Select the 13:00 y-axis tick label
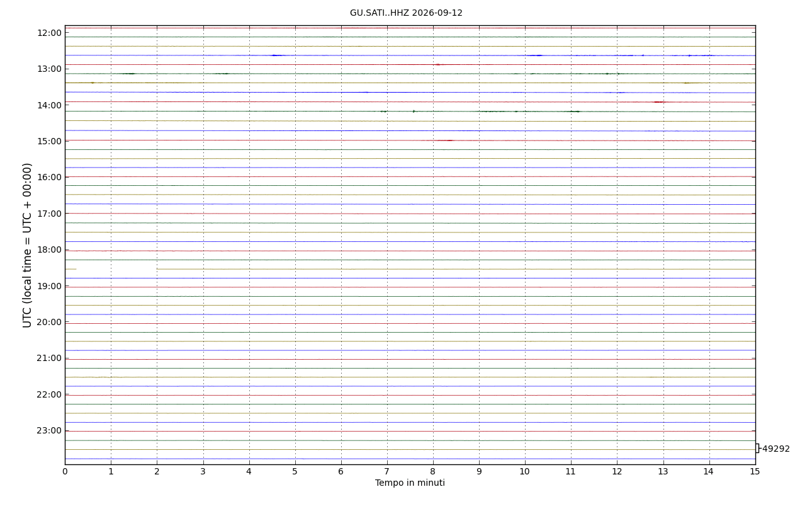Viewport: 812px width, 516px height. click(49, 69)
